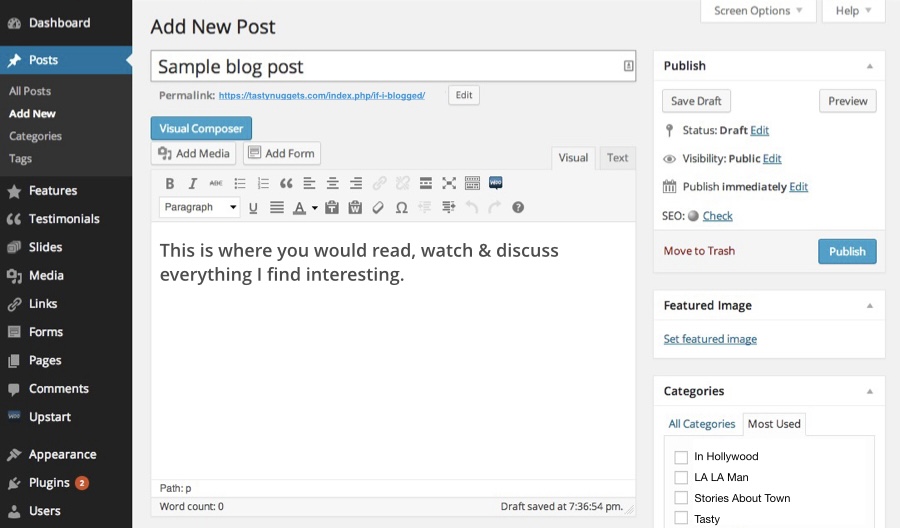Toggle bold formatting in editor toolbar
This screenshot has height=528, width=900.
169,184
